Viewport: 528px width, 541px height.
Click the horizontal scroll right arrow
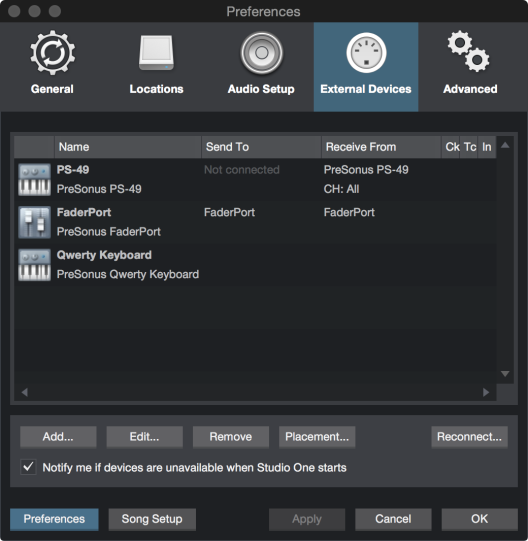[486, 392]
